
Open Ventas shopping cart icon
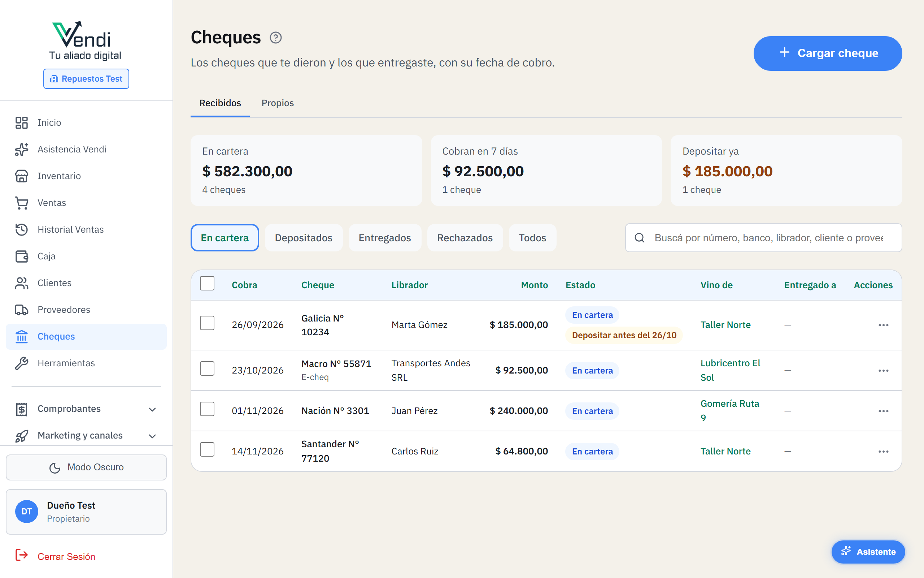[x=22, y=203]
